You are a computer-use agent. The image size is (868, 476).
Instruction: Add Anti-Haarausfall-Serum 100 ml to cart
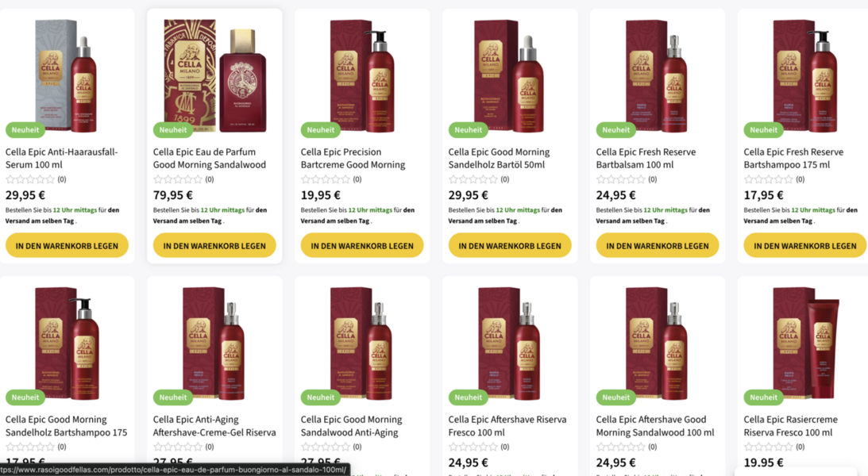(67, 246)
